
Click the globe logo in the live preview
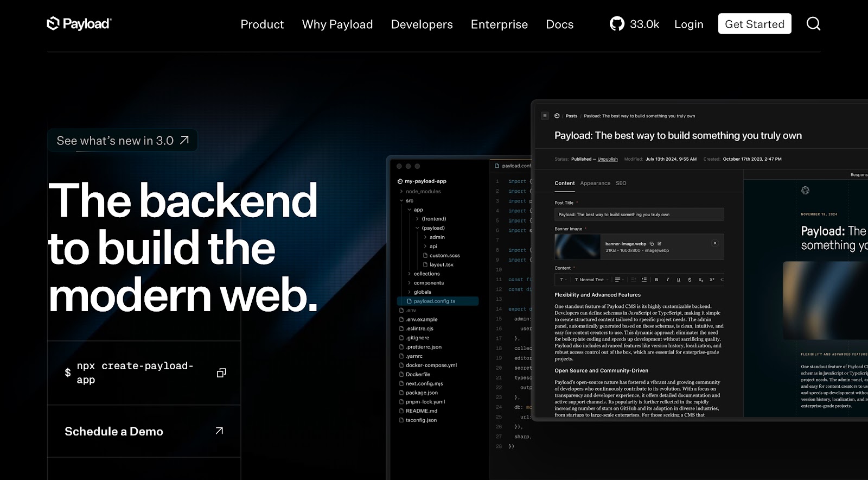tap(805, 190)
